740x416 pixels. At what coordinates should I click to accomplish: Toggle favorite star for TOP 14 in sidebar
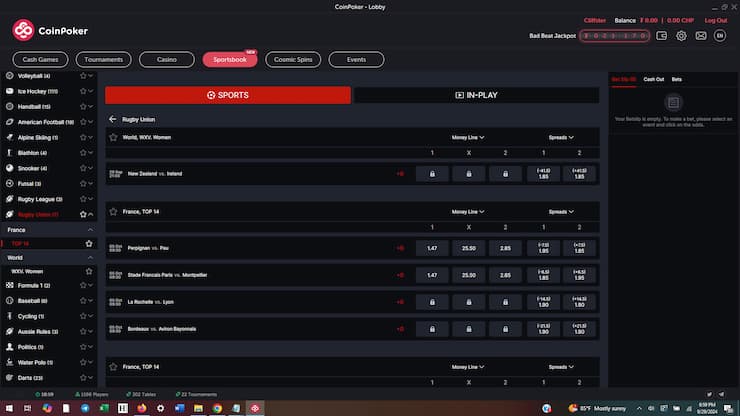point(89,244)
